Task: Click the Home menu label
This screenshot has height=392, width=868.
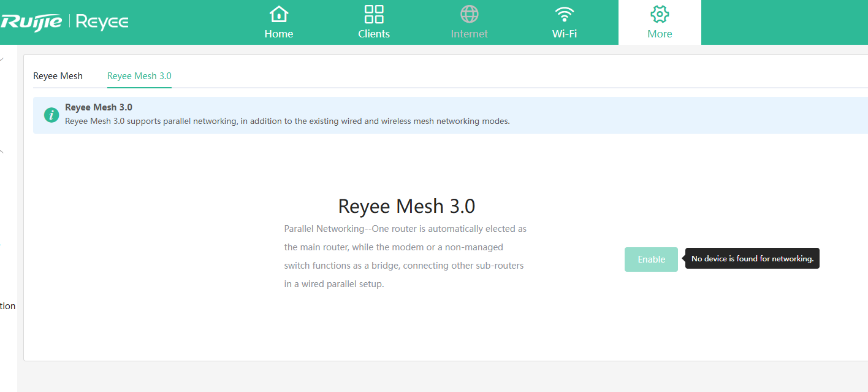Action: 279,34
